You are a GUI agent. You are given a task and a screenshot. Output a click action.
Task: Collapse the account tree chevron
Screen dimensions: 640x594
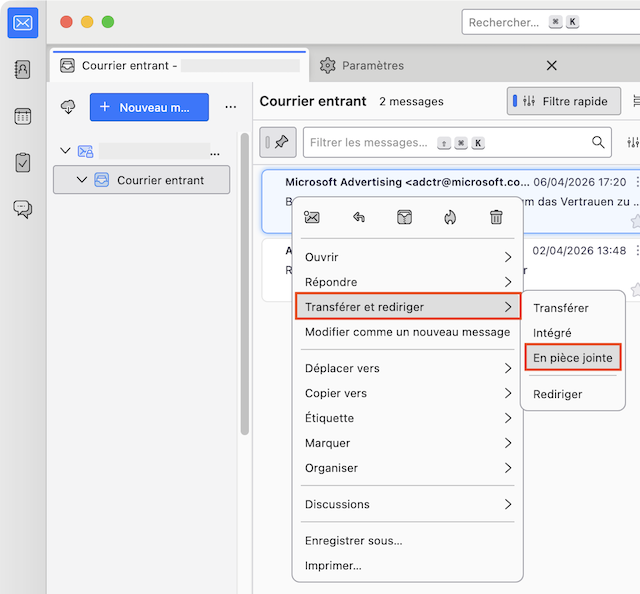click(x=65, y=151)
